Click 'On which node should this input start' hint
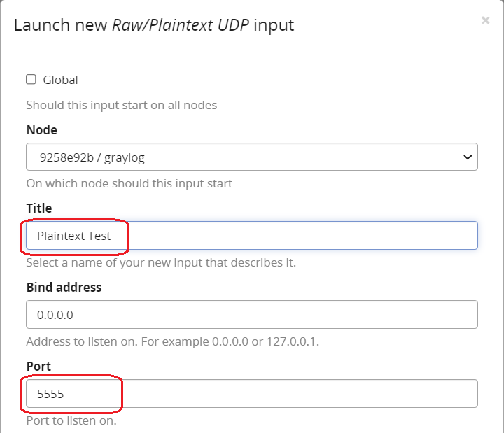 129,184
